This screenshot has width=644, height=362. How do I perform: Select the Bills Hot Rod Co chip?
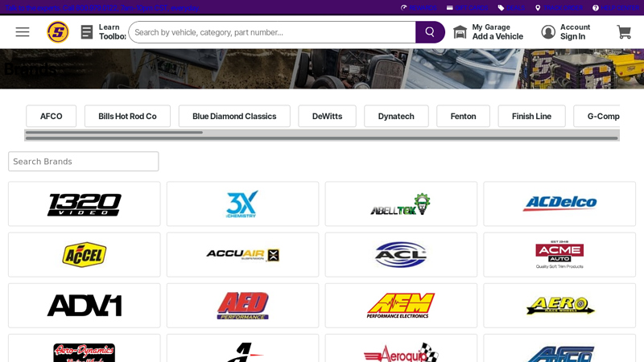(127, 116)
